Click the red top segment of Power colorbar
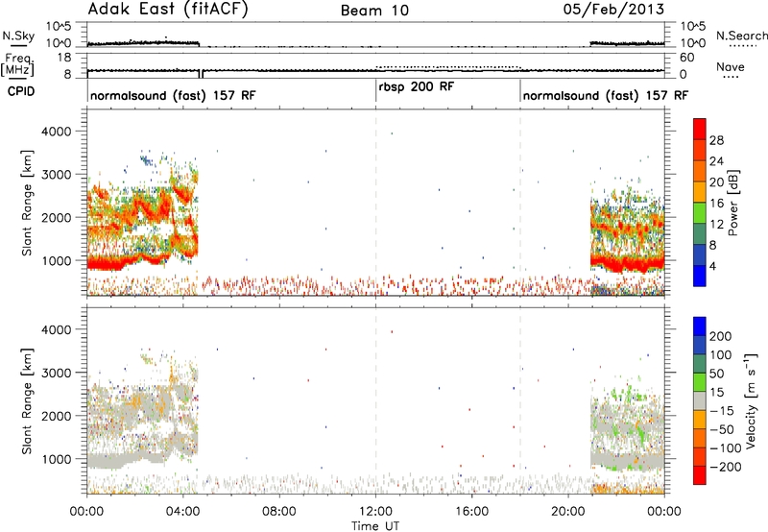This screenshot has width=768, height=532. [x=700, y=130]
